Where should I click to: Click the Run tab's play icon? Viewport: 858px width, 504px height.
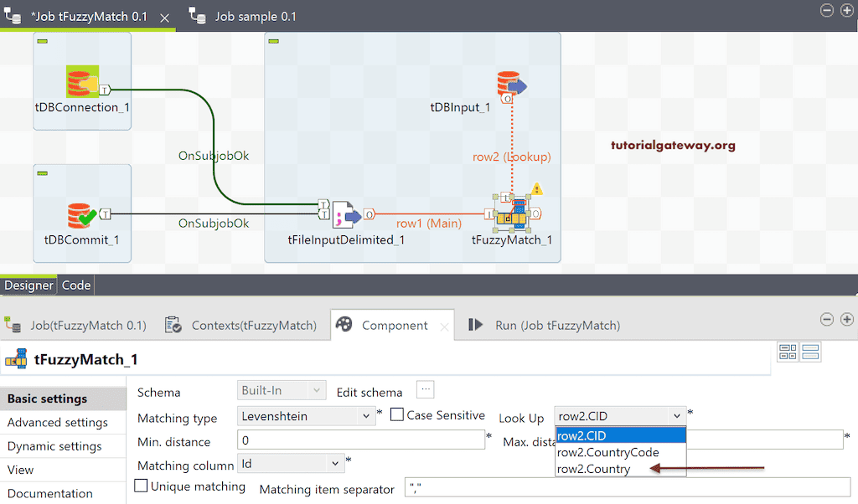473,325
